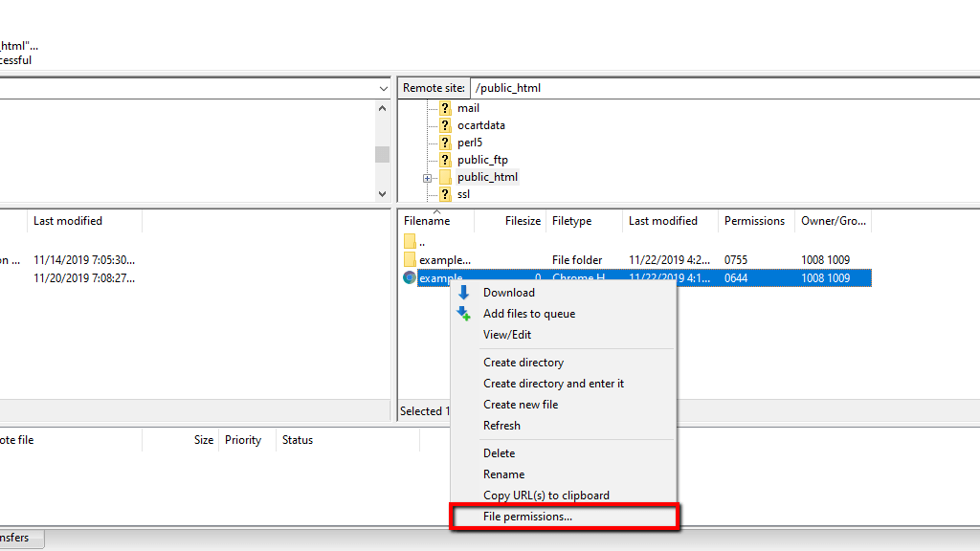Click the Remote site path field
Viewport: 980px width, 551px height.
574,87
